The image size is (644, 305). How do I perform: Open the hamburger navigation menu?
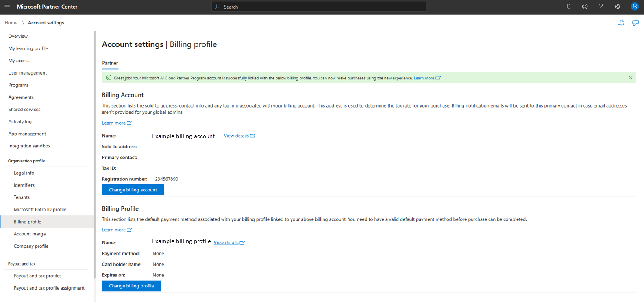[x=7, y=7]
